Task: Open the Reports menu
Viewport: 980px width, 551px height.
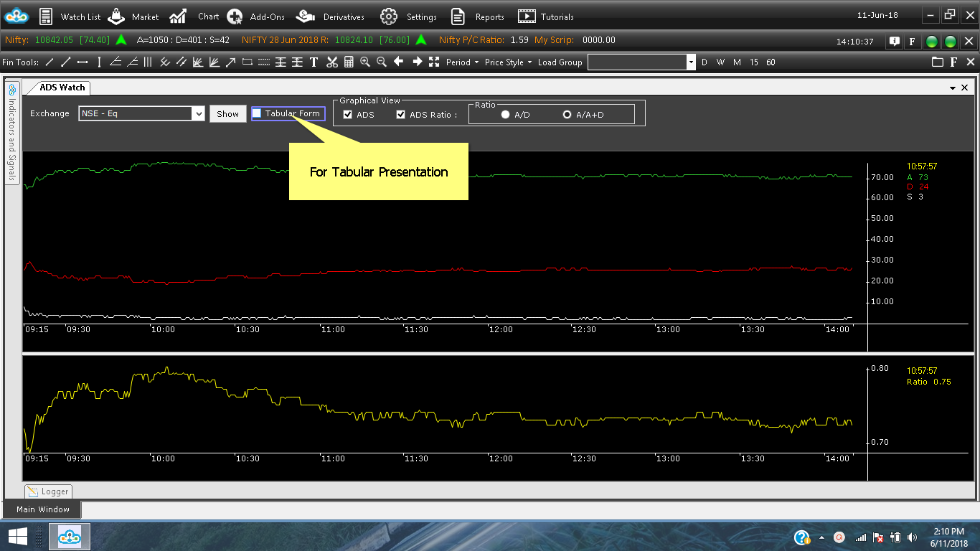Action: [477, 17]
